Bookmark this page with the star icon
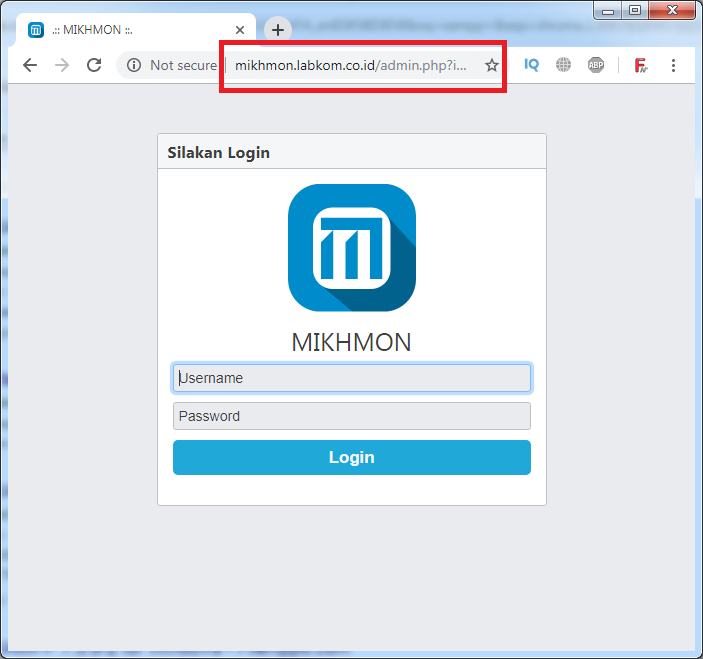 [492, 65]
